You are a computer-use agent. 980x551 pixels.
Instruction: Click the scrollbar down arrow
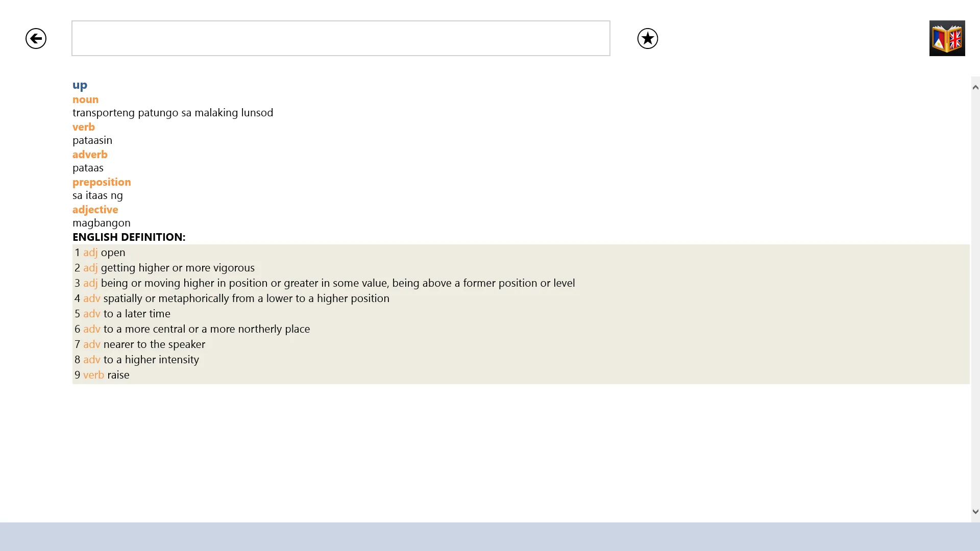click(975, 511)
